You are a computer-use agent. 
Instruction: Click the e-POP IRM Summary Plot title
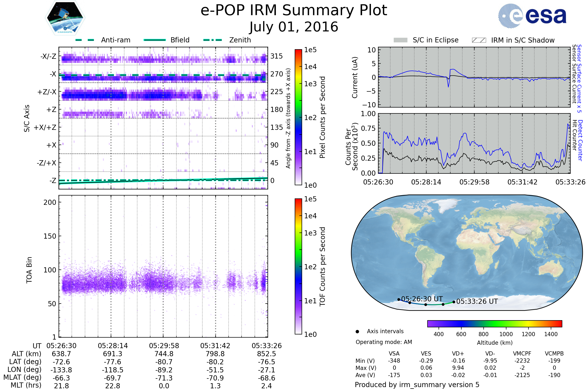coord(294,11)
